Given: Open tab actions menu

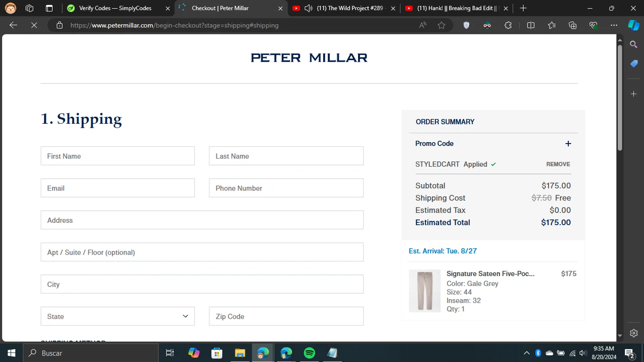Looking at the screenshot, I should point(49,8).
